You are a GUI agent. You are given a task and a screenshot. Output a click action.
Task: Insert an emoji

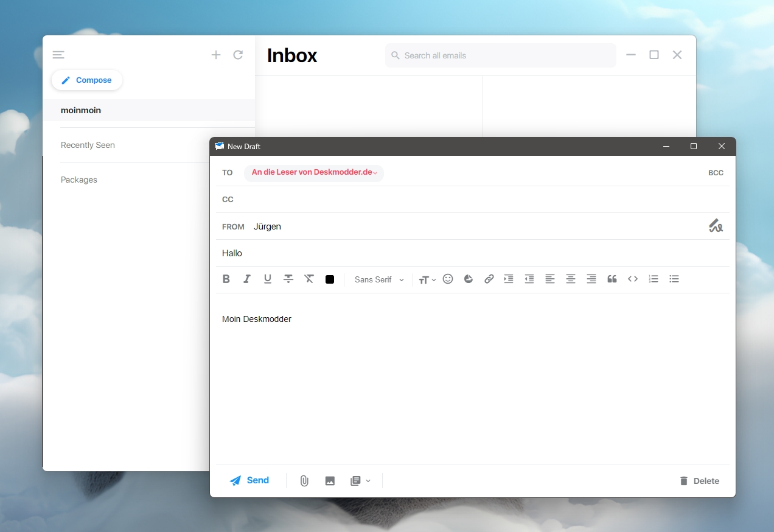pos(448,279)
